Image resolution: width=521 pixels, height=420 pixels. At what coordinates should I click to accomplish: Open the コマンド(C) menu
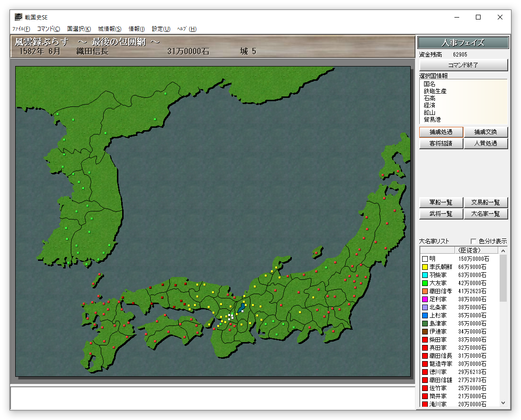48,29
